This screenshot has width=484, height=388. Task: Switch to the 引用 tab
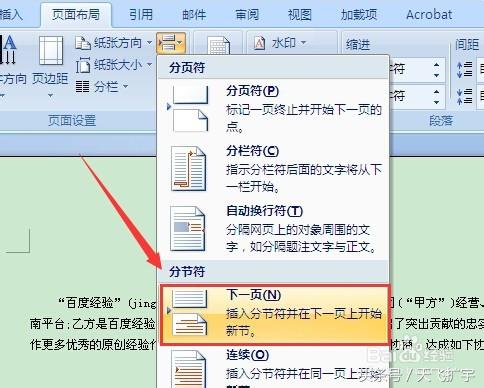[x=141, y=15]
